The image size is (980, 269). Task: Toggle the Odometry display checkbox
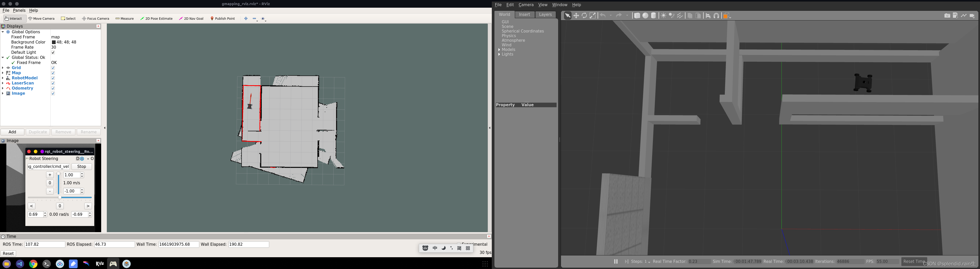pyautogui.click(x=53, y=89)
